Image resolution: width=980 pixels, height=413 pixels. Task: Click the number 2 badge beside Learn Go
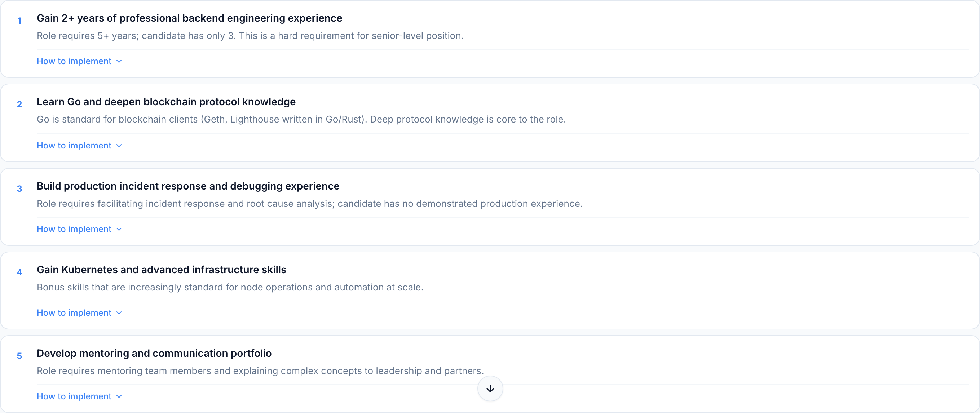[x=19, y=105]
